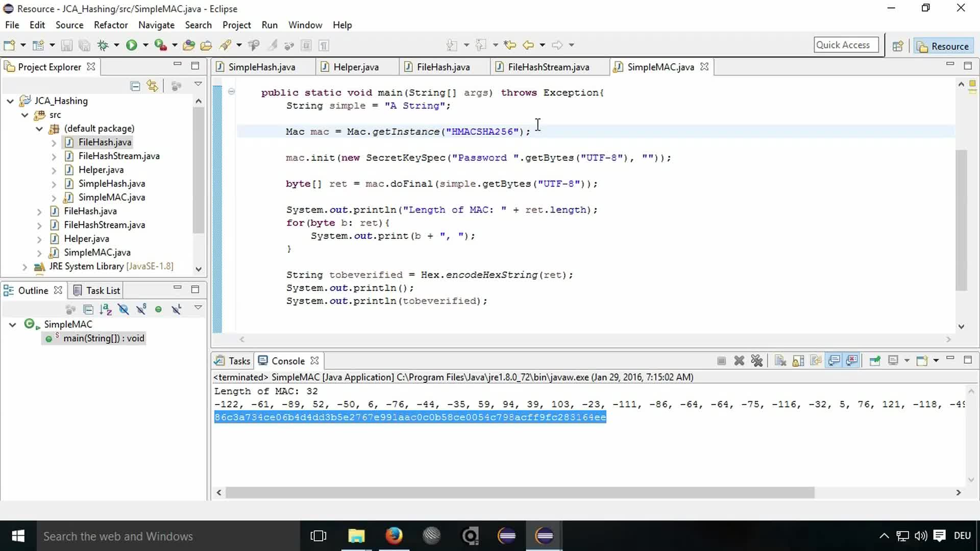Remove all terminated launches in Console
The image size is (980, 551).
pos(756,360)
